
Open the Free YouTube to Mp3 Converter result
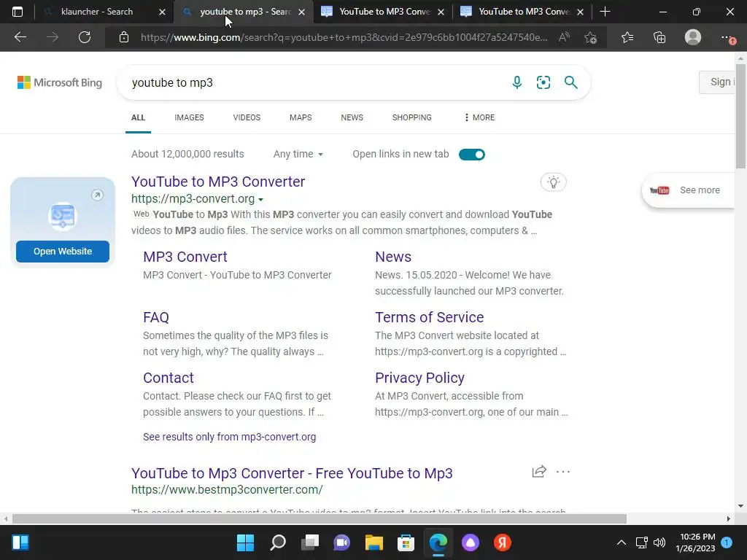pos(292,472)
